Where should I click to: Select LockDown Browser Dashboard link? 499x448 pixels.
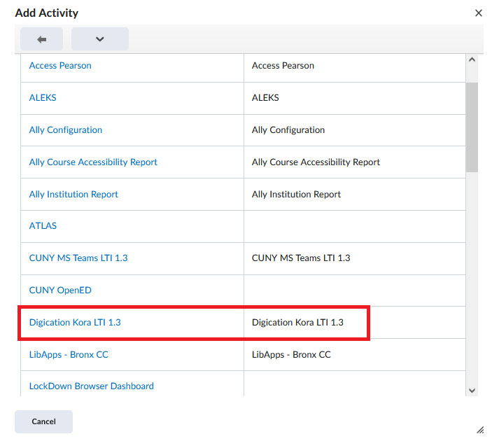tap(92, 386)
